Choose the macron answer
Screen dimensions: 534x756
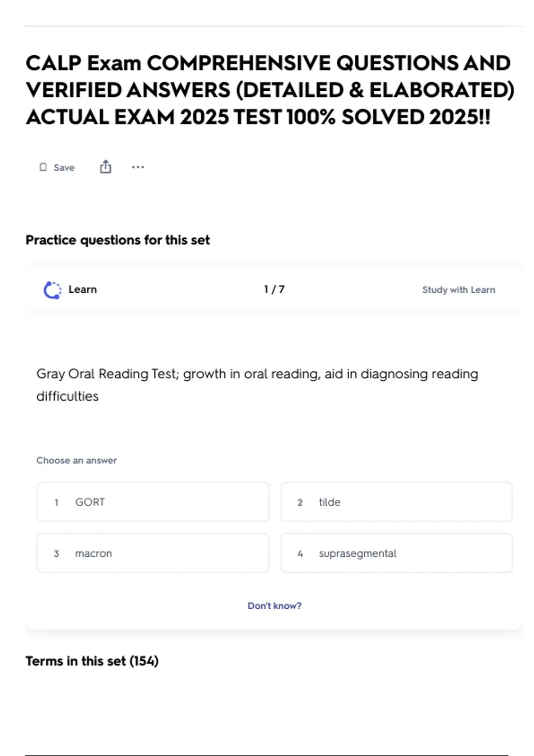(153, 553)
